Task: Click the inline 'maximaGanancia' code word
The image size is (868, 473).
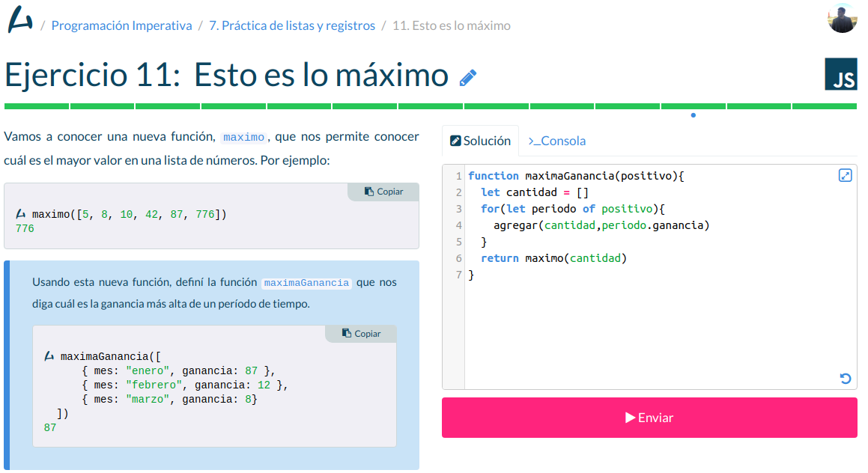Action: [x=306, y=283]
